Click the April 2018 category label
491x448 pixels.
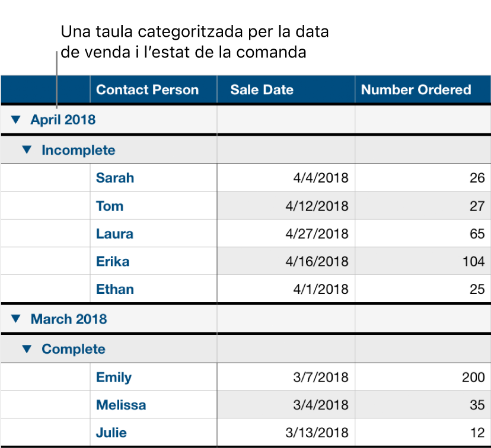coord(63,119)
